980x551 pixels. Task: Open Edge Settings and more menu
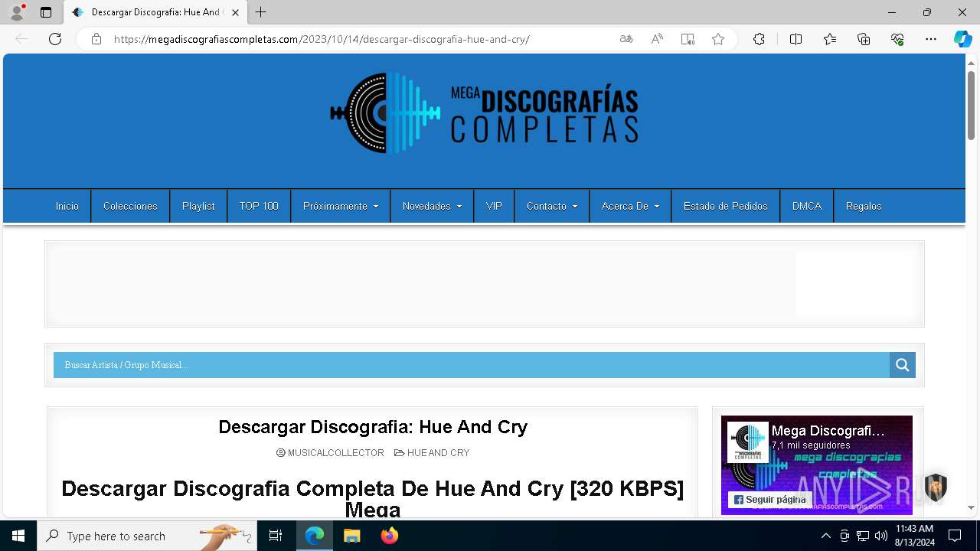[x=931, y=39]
